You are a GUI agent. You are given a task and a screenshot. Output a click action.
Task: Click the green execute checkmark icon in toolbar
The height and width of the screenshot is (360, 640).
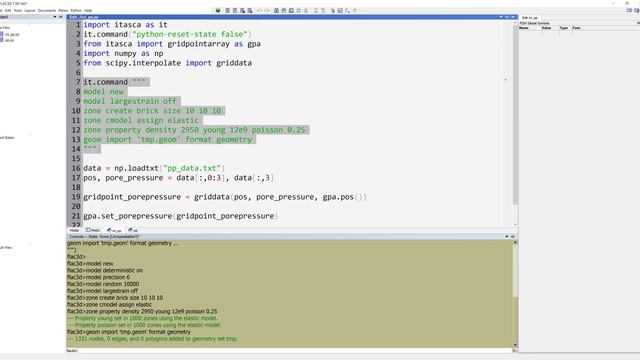tap(218, 11)
